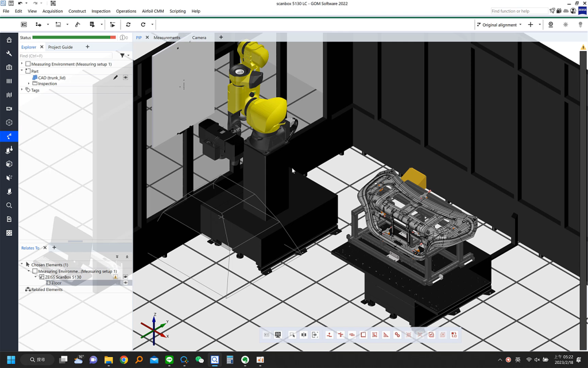Screen dimensions: 588x368
Task: Expand the Measuring Environment node in Explorer
Action: pyautogui.click(x=22, y=64)
